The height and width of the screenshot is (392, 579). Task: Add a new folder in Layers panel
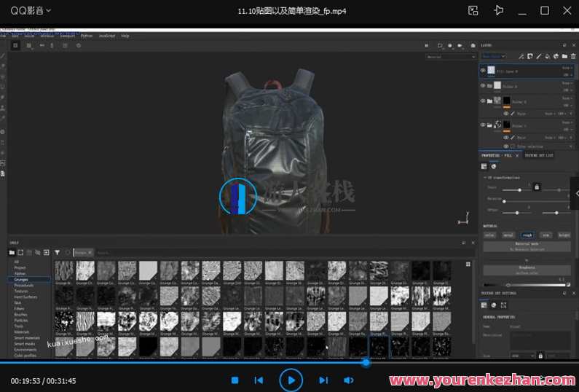click(564, 56)
